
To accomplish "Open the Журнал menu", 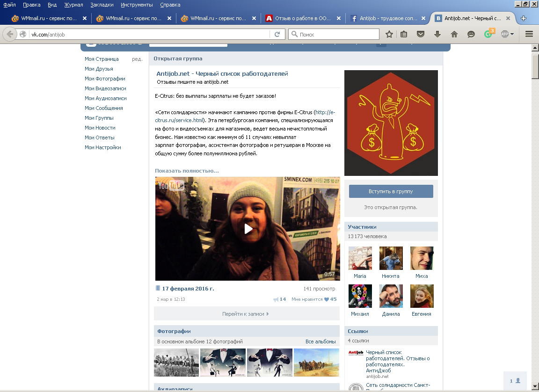I will 73,5.
